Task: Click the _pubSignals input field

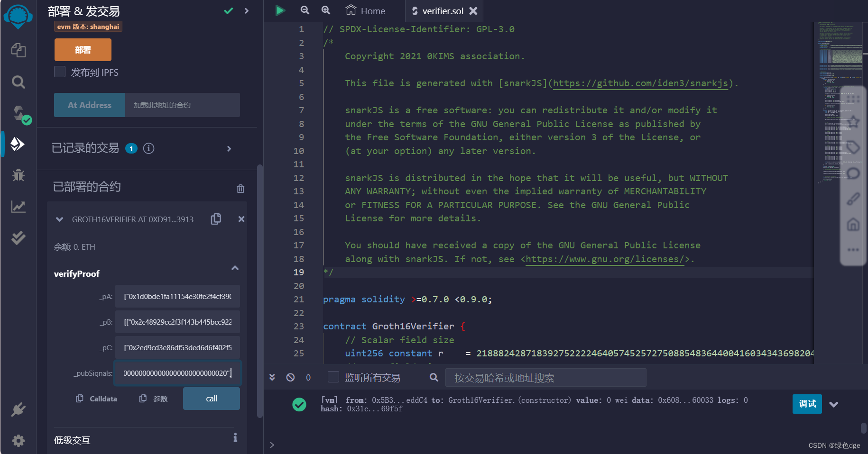Action: 178,373
